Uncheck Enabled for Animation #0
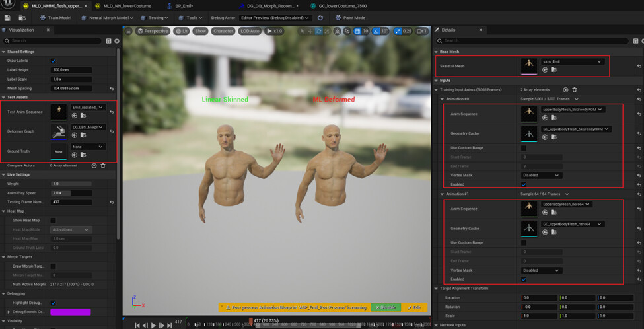The width and height of the screenshot is (644, 329). coord(524,184)
